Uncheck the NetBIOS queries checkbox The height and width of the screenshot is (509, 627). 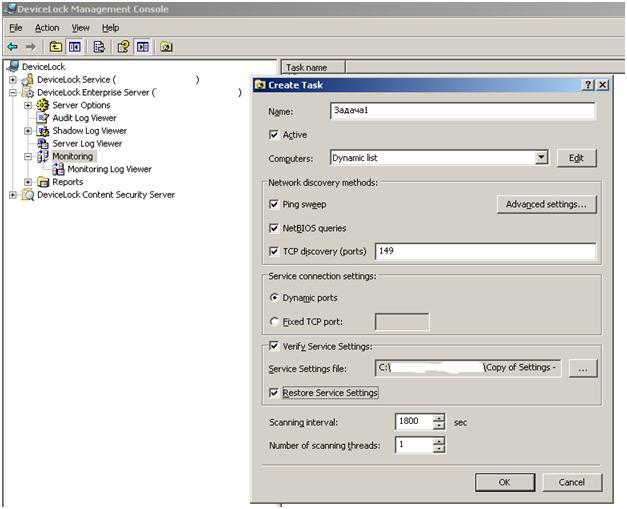tap(274, 228)
